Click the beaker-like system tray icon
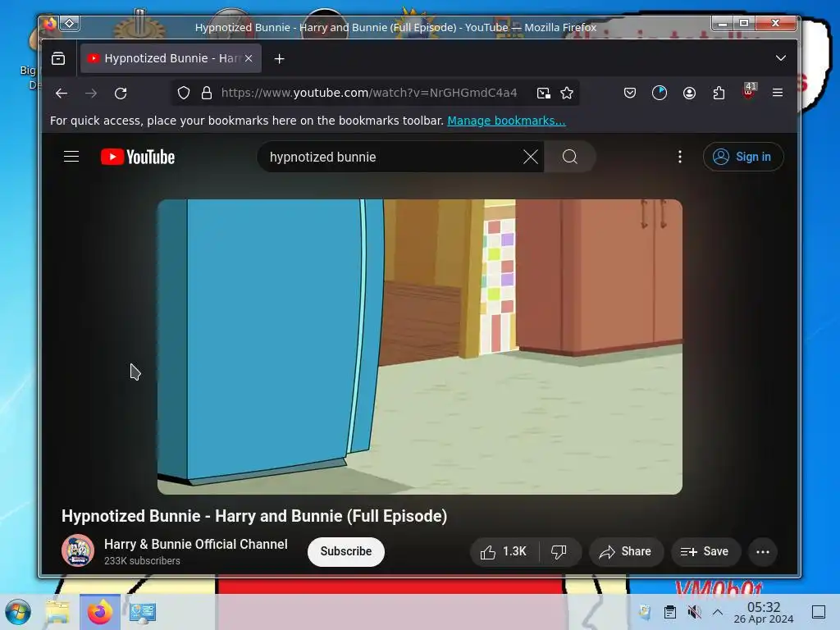Viewport: 840px width, 630px height. [645, 612]
